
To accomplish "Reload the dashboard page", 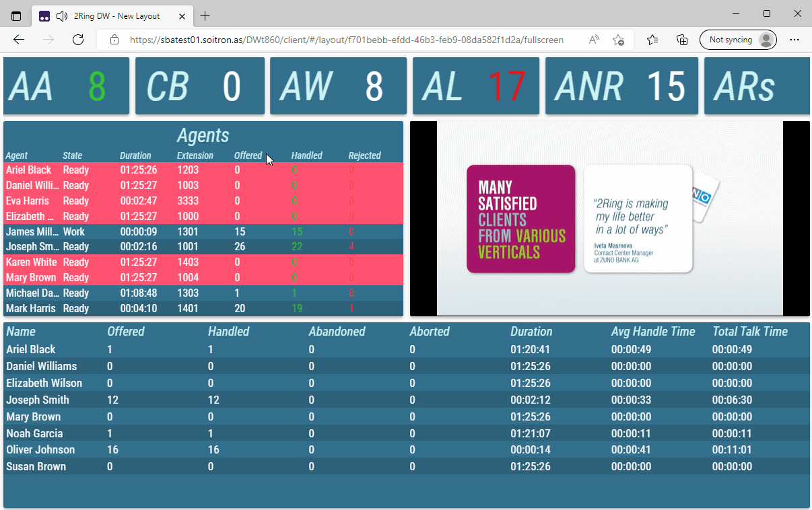I will pyautogui.click(x=78, y=40).
